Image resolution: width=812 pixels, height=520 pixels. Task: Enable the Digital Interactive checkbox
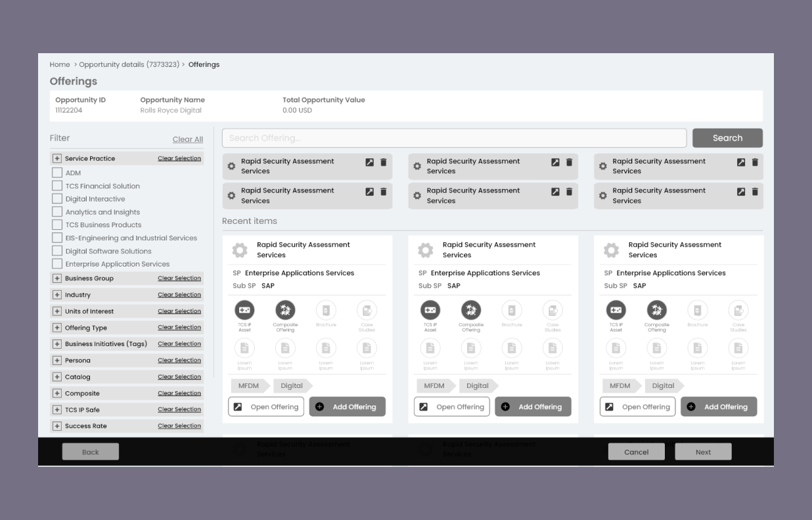[57, 199]
